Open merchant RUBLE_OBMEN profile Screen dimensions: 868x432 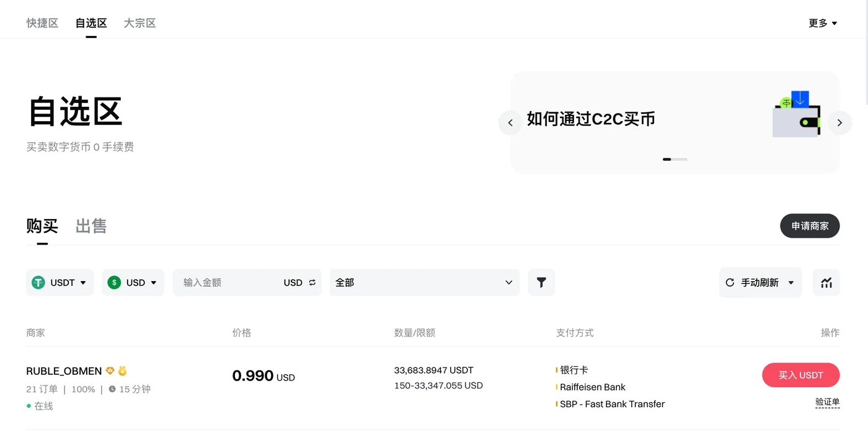pos(64,371)
